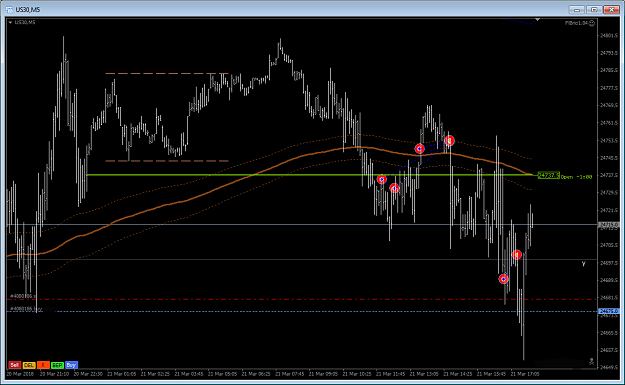
Task: Select the lower dashed brown rectangle line
Action: [167, 161]
